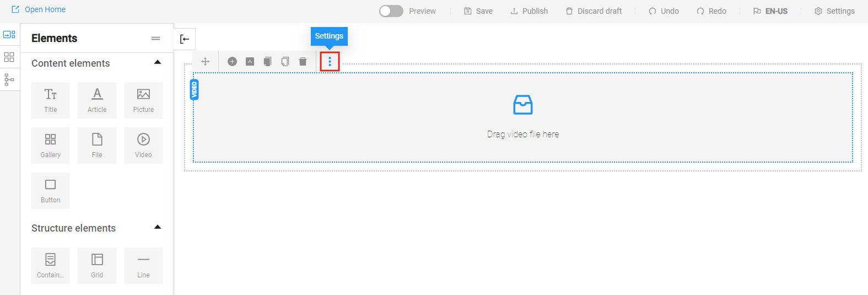This screenshot has height=295, width=868.
Task: Pick the Grid structure element
Action: point(97,266)
